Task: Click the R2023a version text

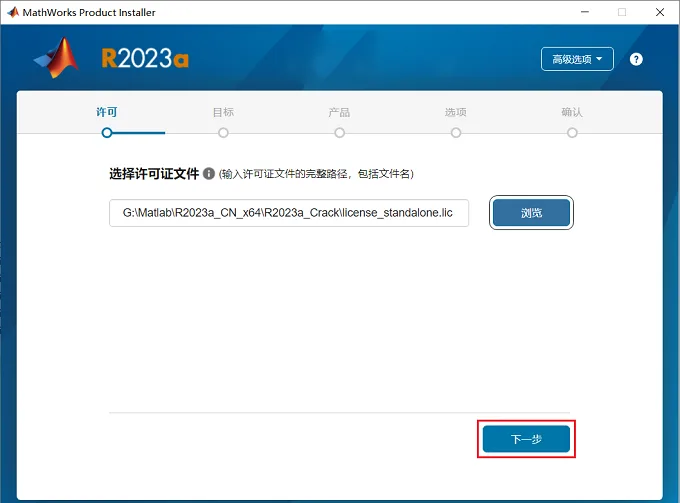Action: click(145, 58)
